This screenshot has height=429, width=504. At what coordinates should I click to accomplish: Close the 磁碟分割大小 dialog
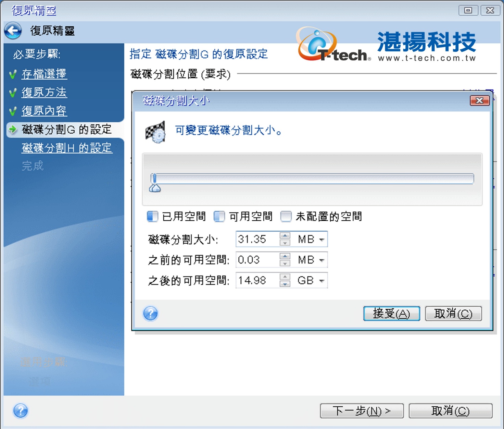tap(480, 101)
